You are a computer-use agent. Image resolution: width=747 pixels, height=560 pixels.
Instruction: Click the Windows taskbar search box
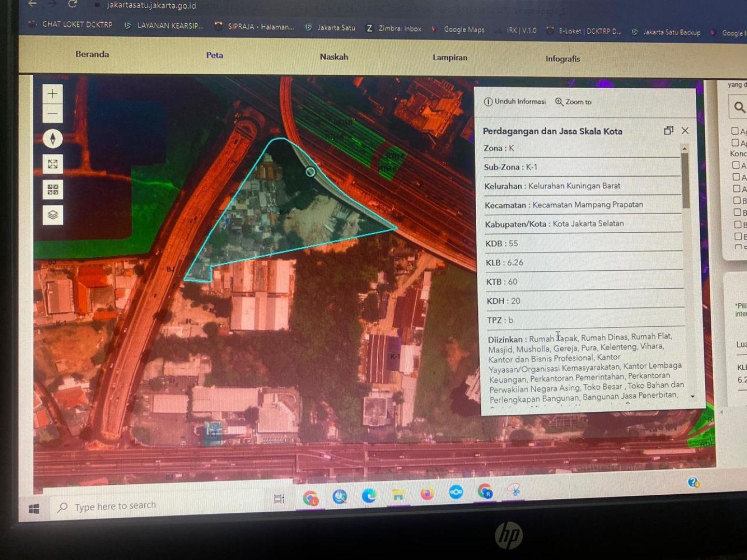point(115,506)
